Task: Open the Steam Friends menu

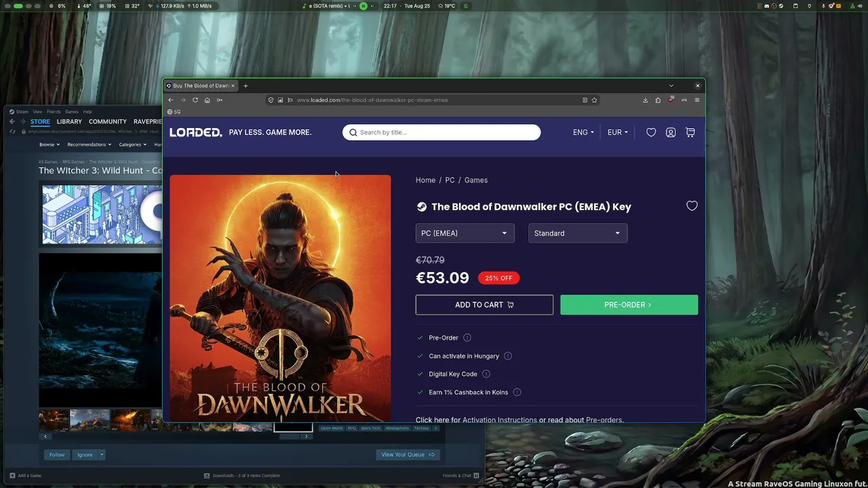Action: coord(54,112)
